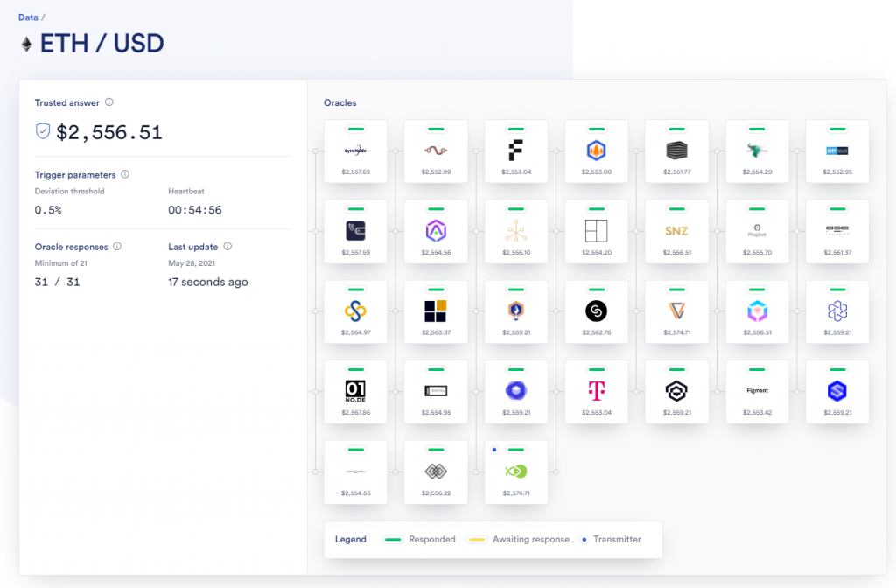Click the green status bar on the ANYblock card
Screen dimensions: 896x588
(837, 129)
